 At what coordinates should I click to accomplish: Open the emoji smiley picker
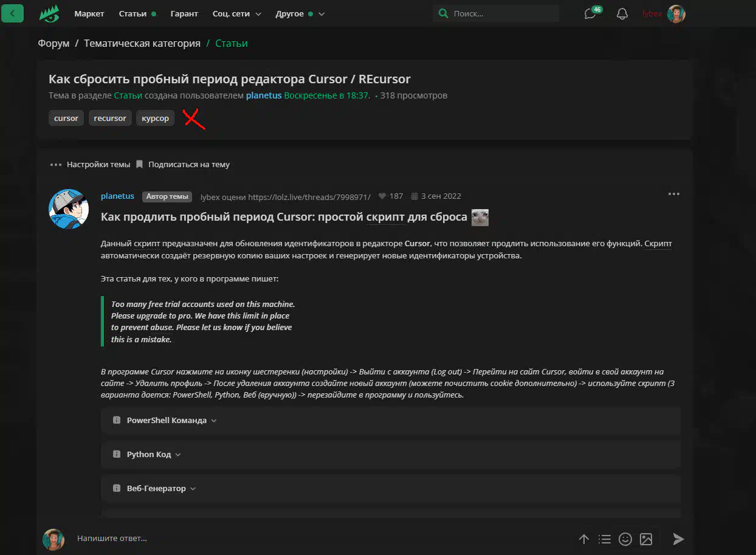tap(625, 539)
